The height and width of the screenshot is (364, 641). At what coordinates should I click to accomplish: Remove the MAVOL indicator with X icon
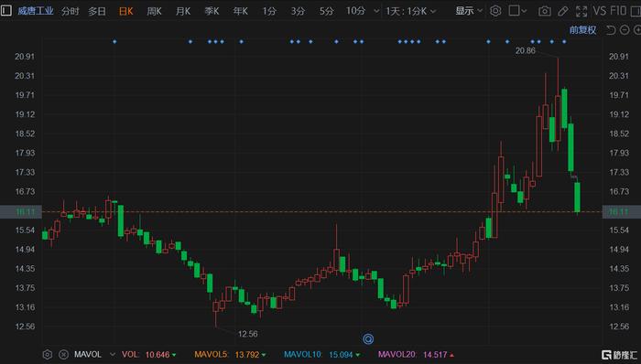[x=63, y=354]
